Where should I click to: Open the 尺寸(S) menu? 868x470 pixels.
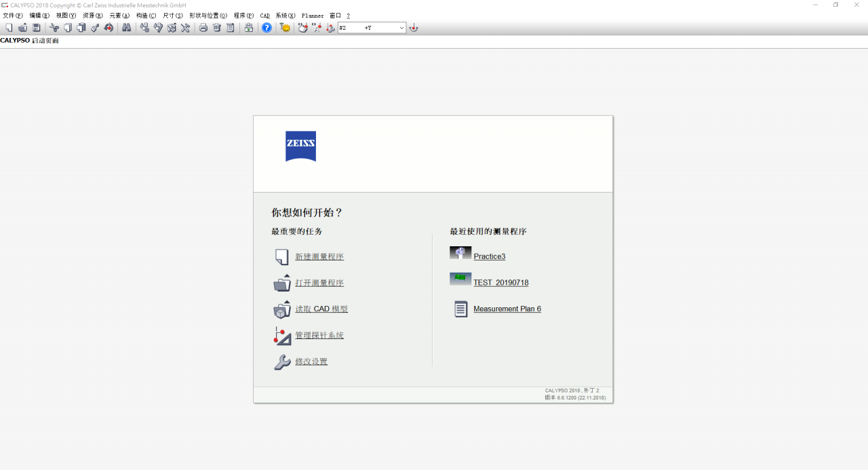point(173,16)
